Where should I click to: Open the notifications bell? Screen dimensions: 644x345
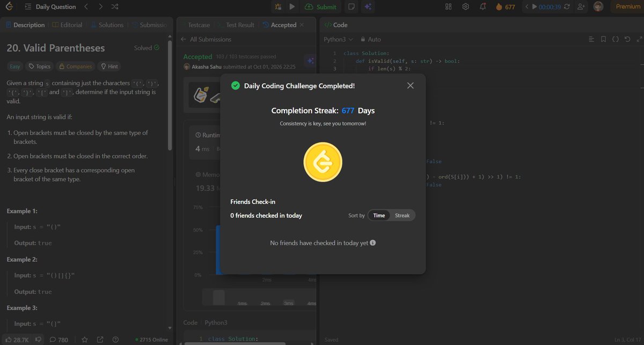point(482,7)
